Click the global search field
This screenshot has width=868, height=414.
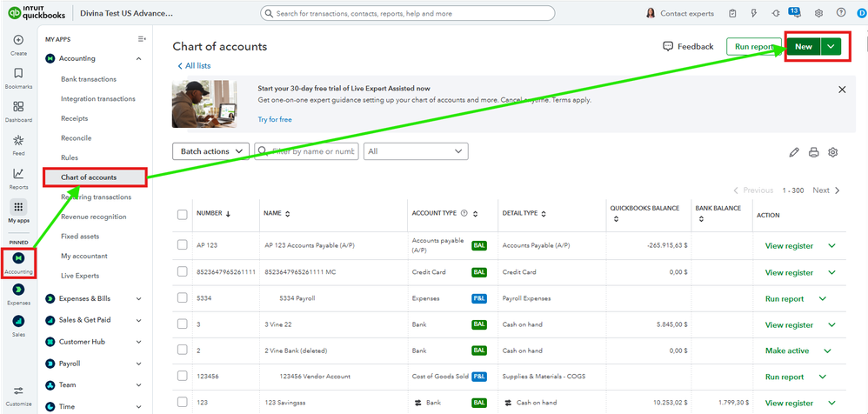pyautogui.click(x=407, y=13)
